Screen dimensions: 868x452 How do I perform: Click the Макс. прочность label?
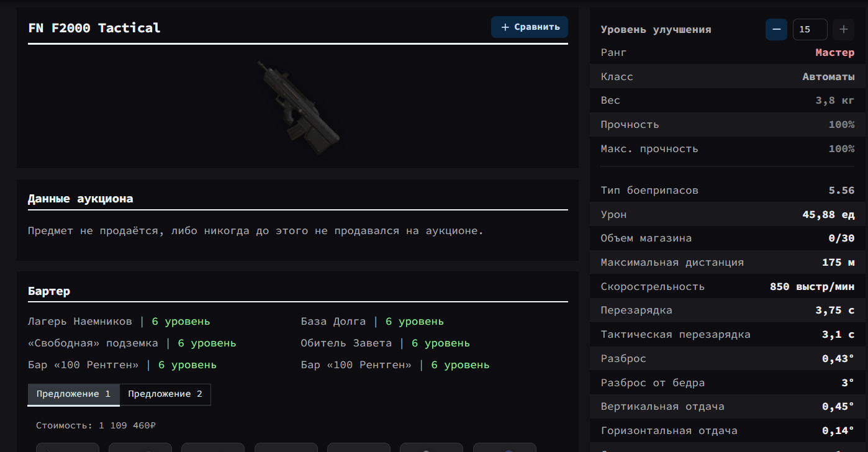click(x=649, y=149)
